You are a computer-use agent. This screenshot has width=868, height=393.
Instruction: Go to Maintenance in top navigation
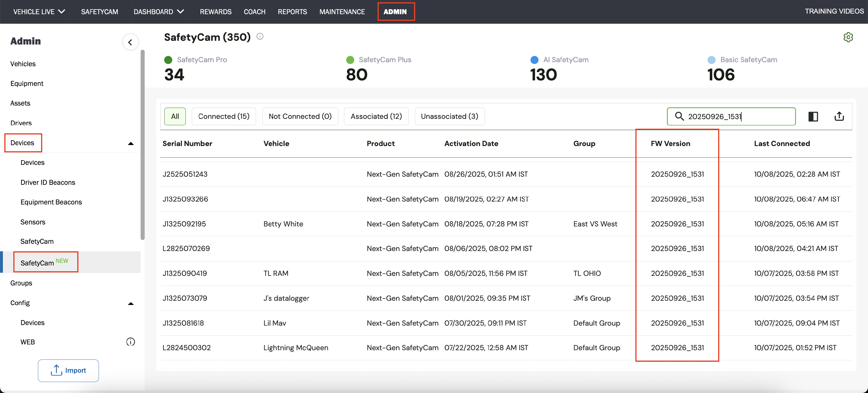point(342,12)
